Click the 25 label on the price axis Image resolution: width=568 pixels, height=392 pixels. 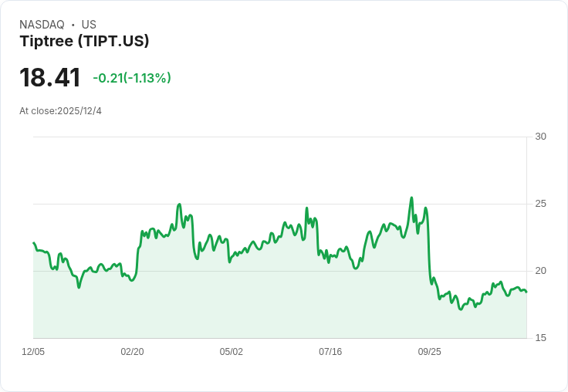(540, 204)
